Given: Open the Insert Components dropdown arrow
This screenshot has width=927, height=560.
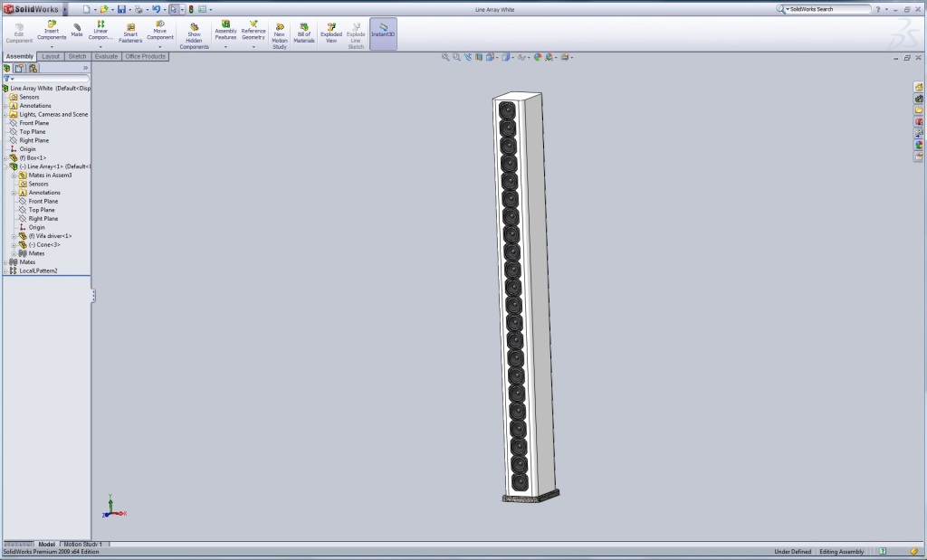Looking at the screenshot, I should click(x=52, y=47).
